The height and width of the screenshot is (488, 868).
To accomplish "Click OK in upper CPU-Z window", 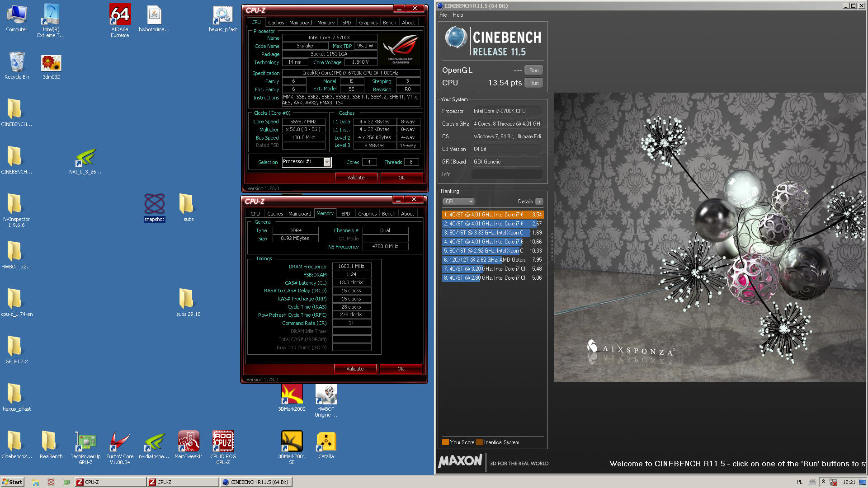I will click(401, 178).
